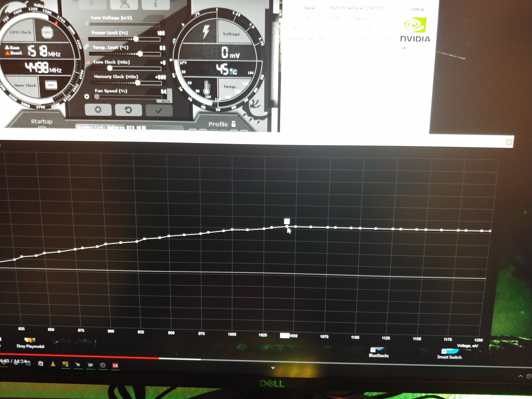Screen dimensions: 532x399
Task: Show hidden system tray icons chevron
Action: point(520,376)
